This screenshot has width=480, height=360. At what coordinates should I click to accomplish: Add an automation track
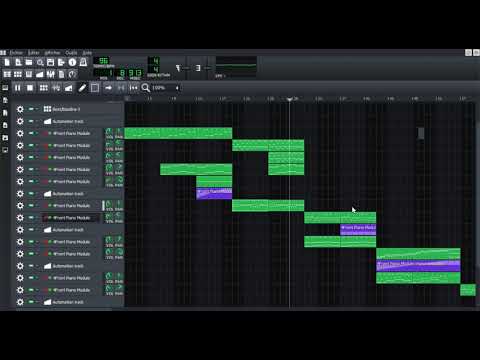[69, 88]
